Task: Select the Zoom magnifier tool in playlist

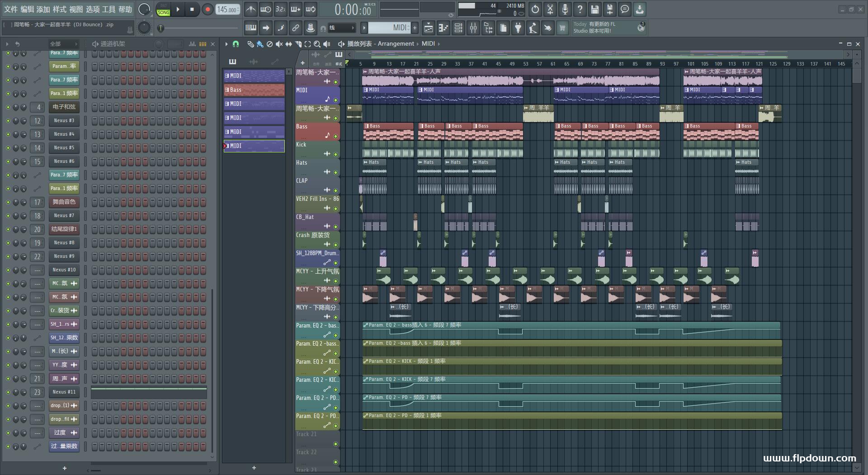Action: (x=317, y=44)
